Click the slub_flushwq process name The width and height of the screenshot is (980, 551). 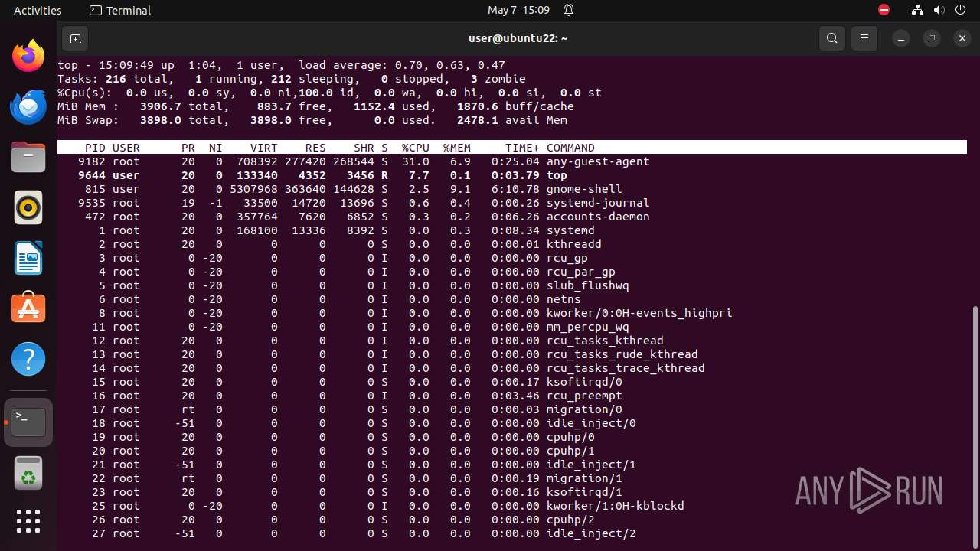587,285
